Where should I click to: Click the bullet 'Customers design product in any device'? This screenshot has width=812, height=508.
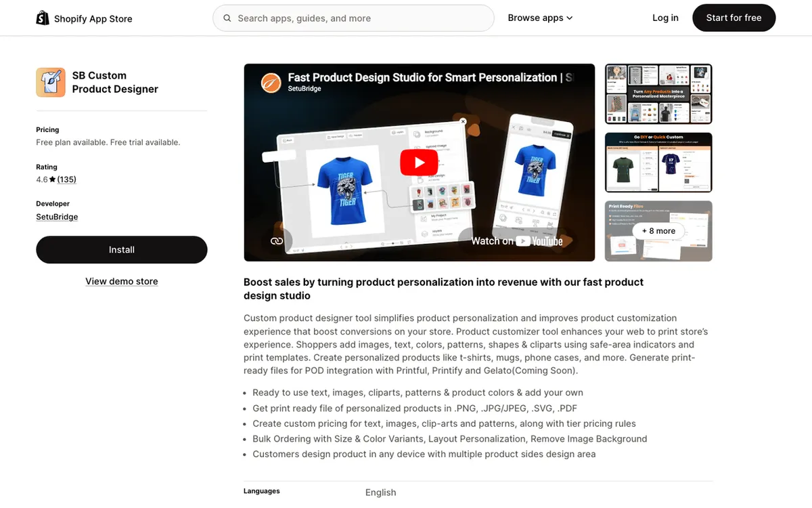tap(424, 454)
